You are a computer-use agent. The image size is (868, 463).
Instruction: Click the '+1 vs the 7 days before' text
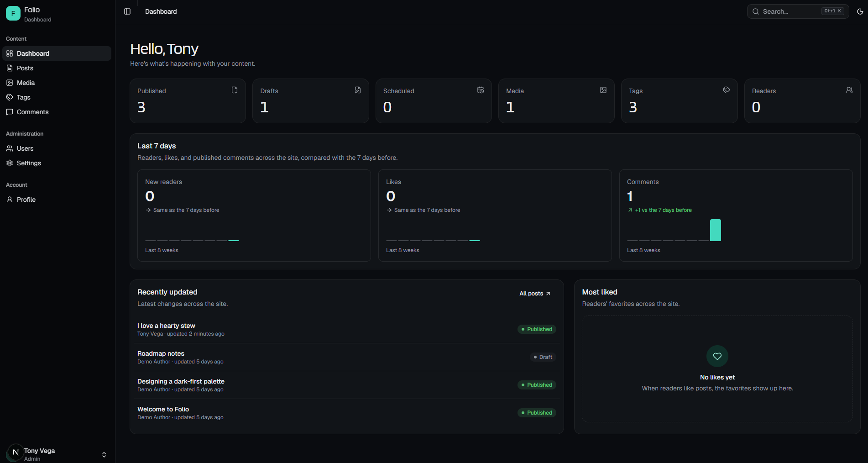click(663, 210)
